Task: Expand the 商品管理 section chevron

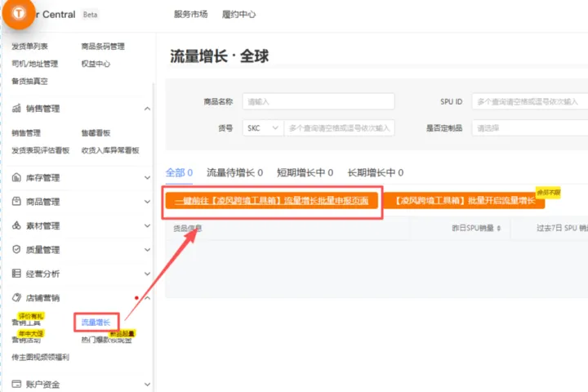Action: [x=147, y=202]
